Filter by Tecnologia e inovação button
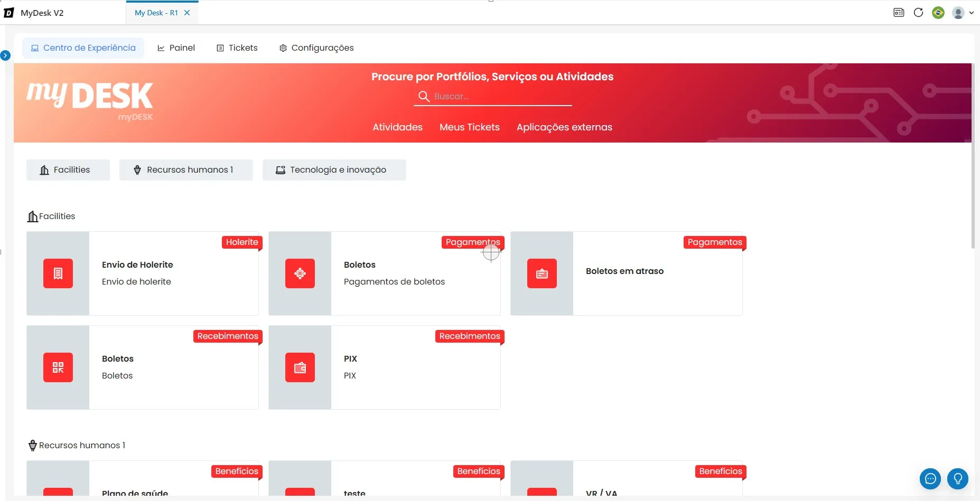 pos(334,170)
